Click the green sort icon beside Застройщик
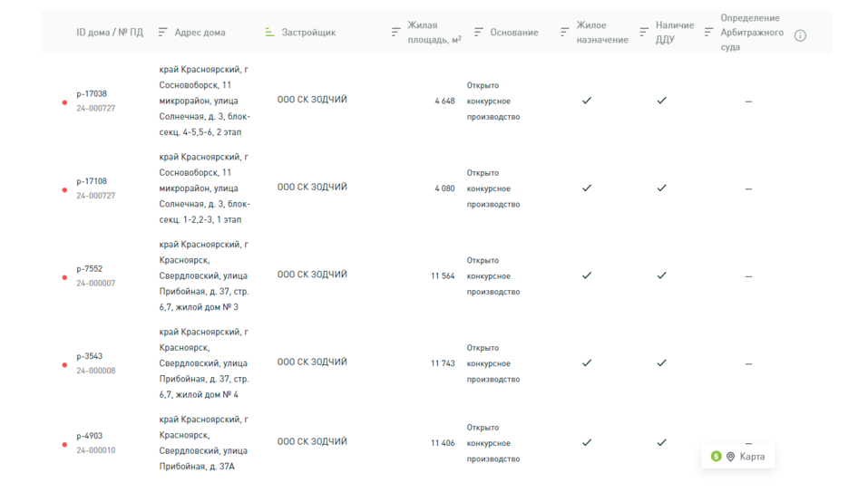The image size is (868, 502). pyautogui.click(x=269, y=33)
